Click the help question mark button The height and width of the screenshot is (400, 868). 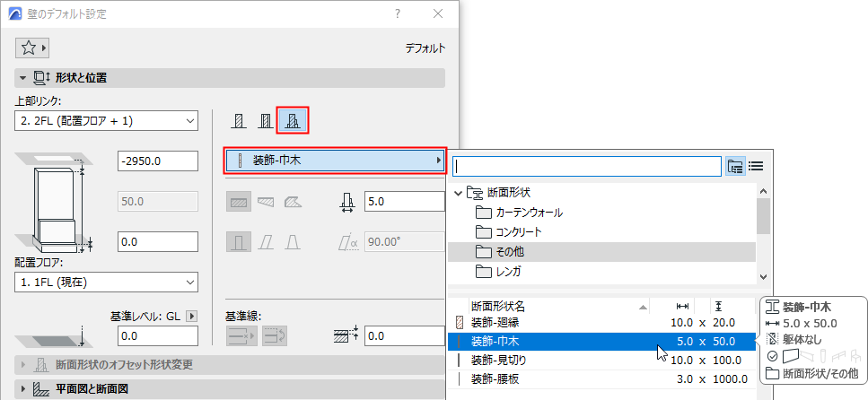pyautogui.click(x=398, y=13)
